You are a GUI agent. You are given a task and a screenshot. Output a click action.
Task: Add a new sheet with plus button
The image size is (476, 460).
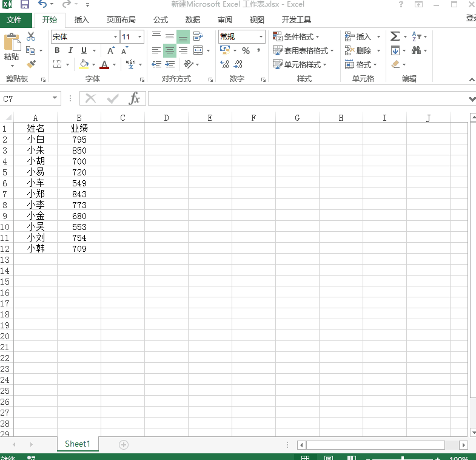pyautogui.click(x=124, y=445)
